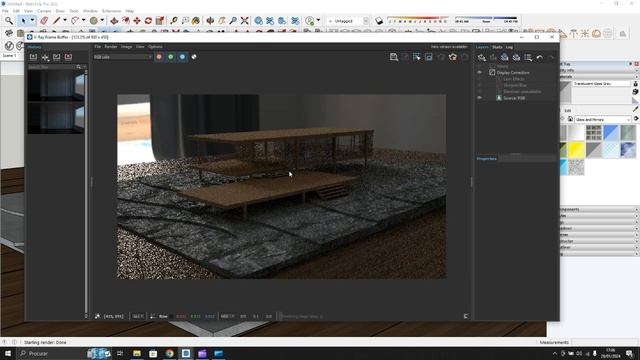
Task: Open dropdown arrow next to Arc tool
Action: [84, 20]
